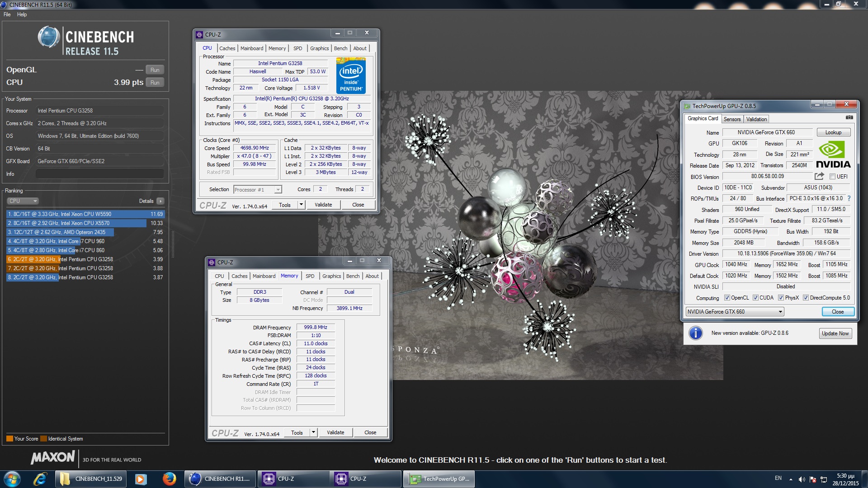
Task: Click Validate in the top CPU-Z window
Action: coord(323,205)
